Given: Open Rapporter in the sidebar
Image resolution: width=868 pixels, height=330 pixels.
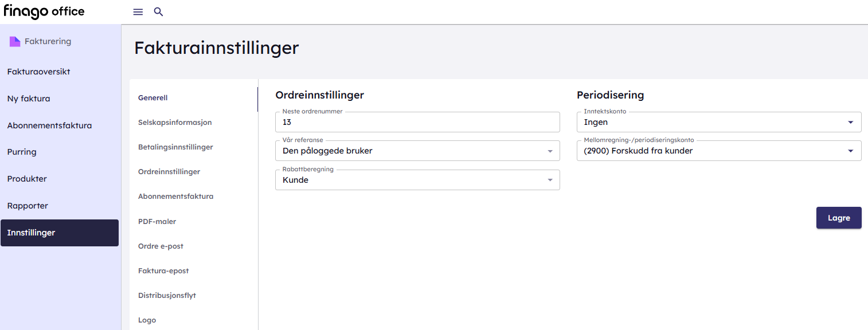Looking at the screenshot, I should click(28, 206).
